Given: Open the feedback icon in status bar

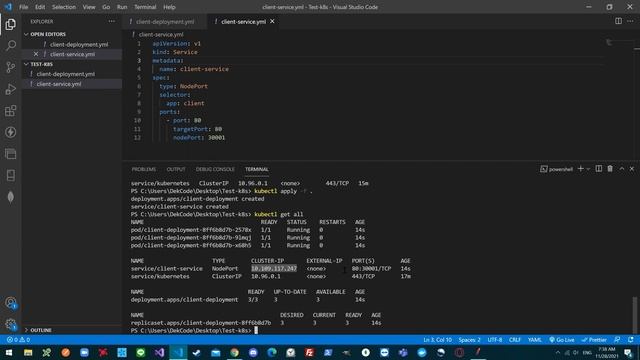Looking at the screenshot, I should 617,340.
